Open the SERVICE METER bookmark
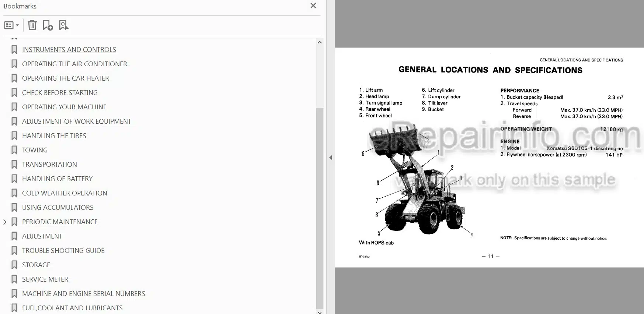This screenshot has height=314, width=644. click(x=45, y=279)
